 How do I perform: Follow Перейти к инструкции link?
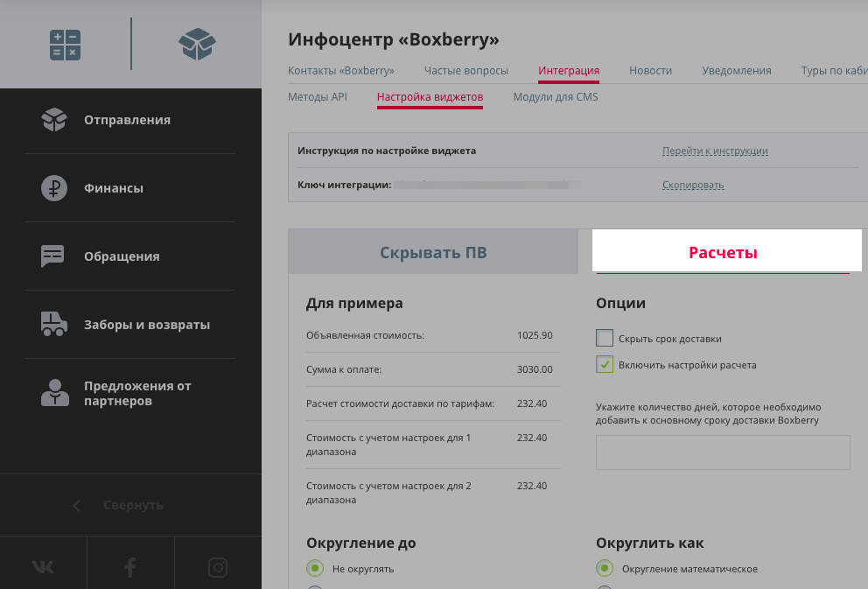pyautogui.click(x=715, y=151)
